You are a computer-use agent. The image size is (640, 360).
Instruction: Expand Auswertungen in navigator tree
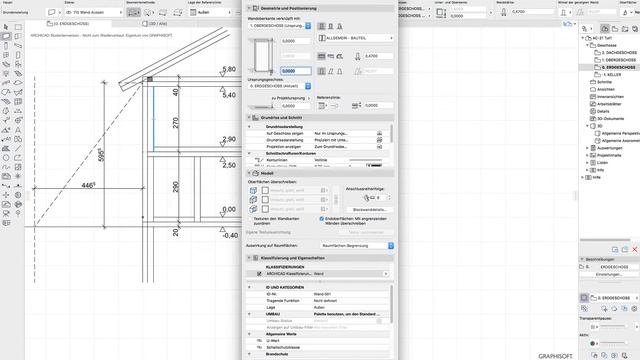pyautogui.click(x=587, y=148)
